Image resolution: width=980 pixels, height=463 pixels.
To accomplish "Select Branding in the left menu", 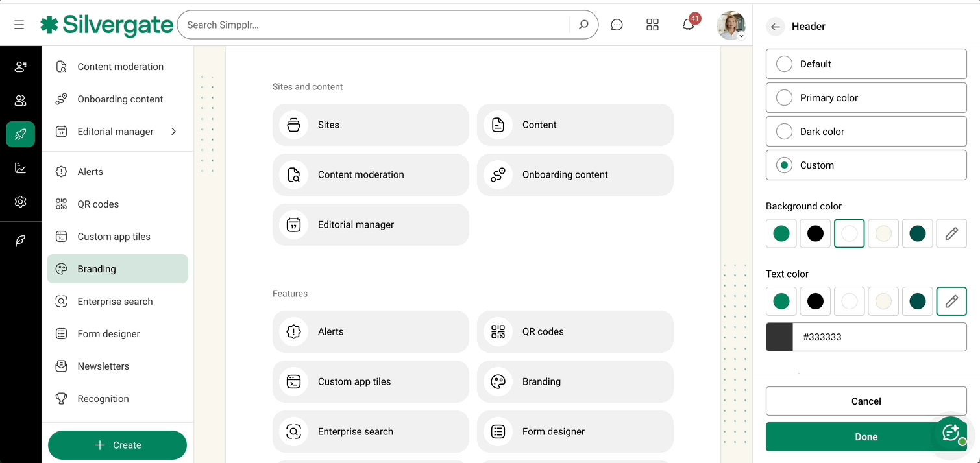I will click(97, 268).
